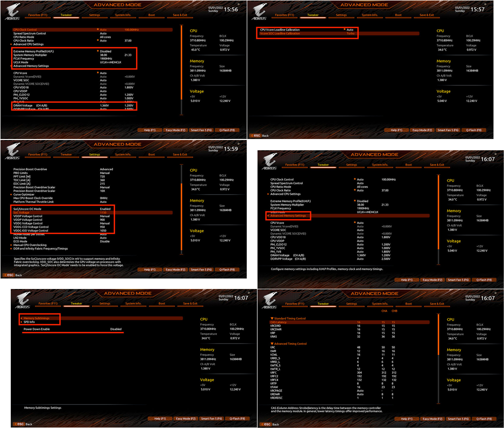
Task: Open DDR and Infinity Fabric Frequency/Timings
Action: [x=41, y=248]
